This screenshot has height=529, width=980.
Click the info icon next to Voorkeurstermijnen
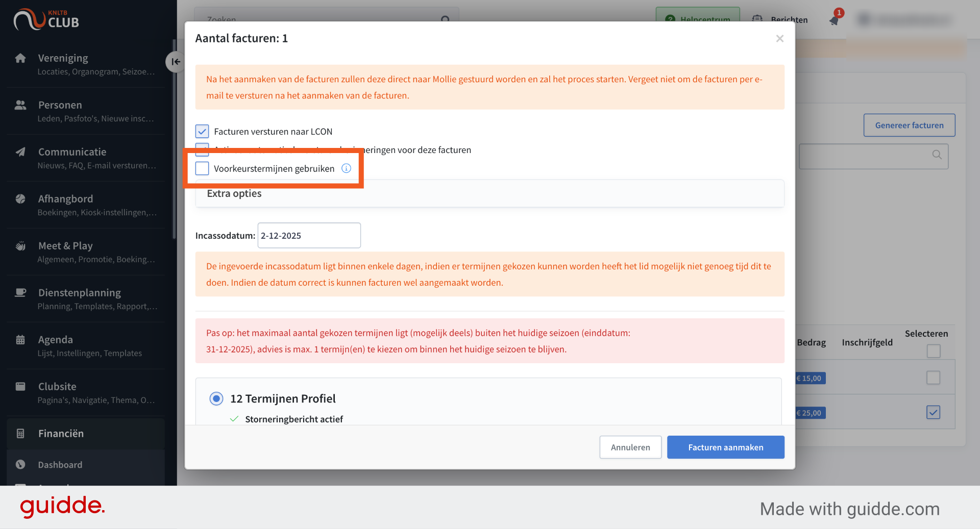(346, 168)
